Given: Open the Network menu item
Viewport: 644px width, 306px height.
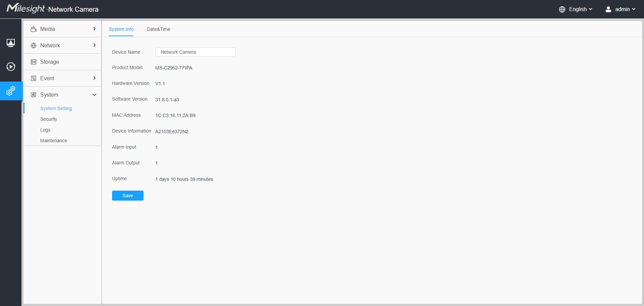Looking at the screenshot, I should (x=62, y=46).
